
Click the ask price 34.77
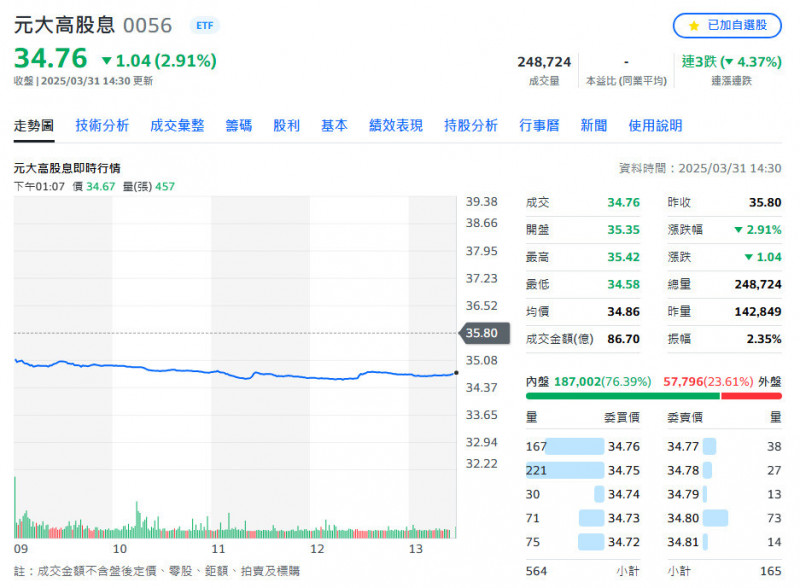683,447
